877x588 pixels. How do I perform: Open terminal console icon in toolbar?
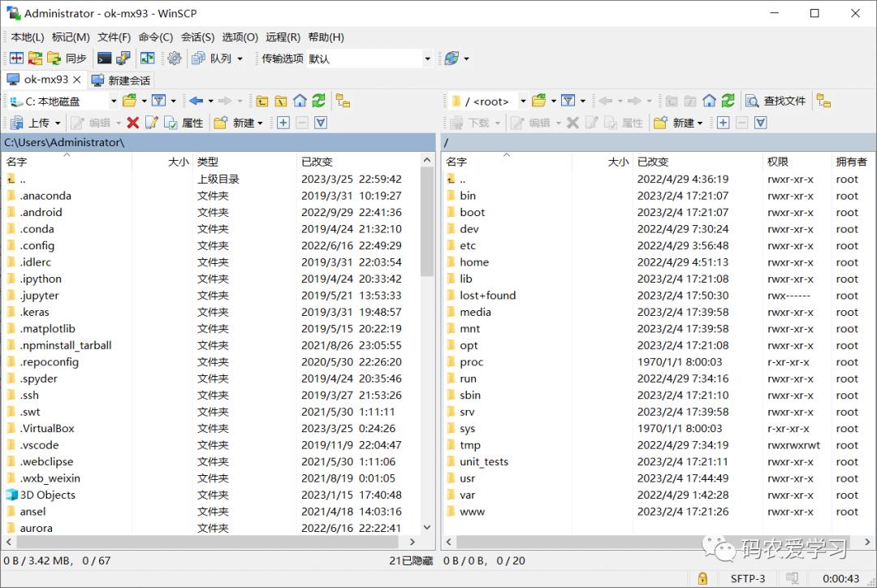pyautogui.click(x=104, y=58)
